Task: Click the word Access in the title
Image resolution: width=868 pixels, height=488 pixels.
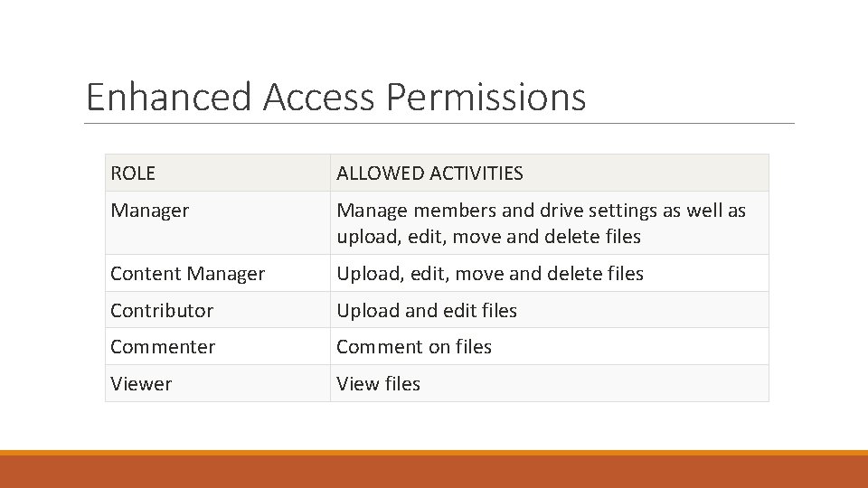Action: pyautogui.click(x=319, y=97)
